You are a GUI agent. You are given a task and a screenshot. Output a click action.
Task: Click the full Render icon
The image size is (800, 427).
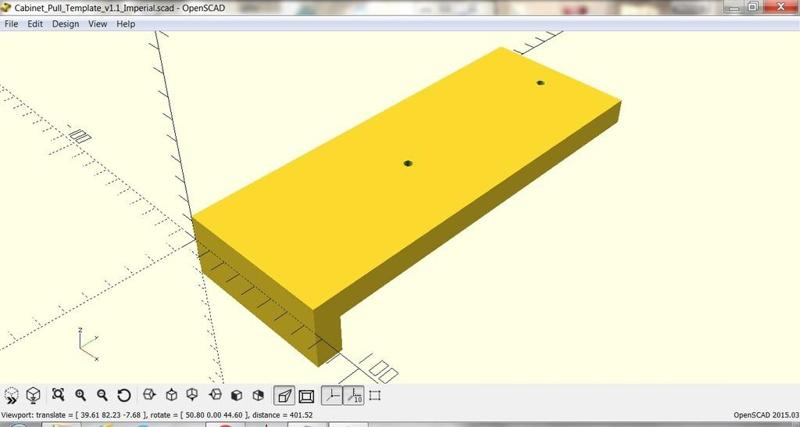coord(33,395)
